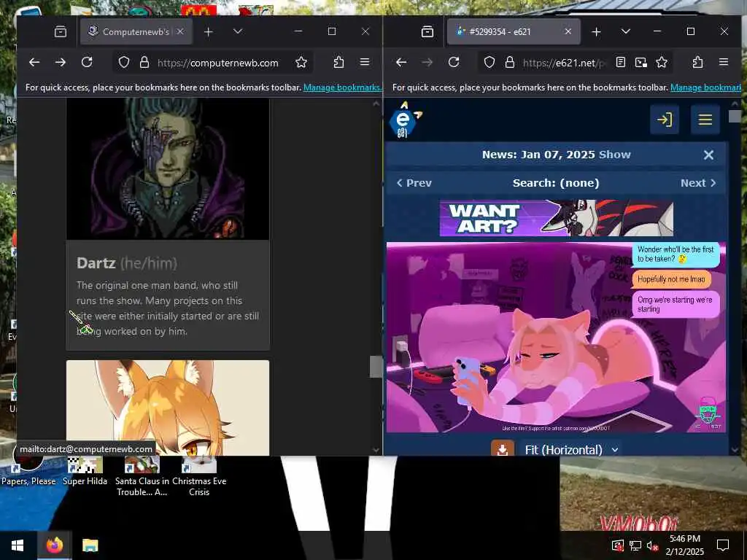This screenshot has height=560, width=747.
Task: Go to the Prev post
Action: click(414, 183)
